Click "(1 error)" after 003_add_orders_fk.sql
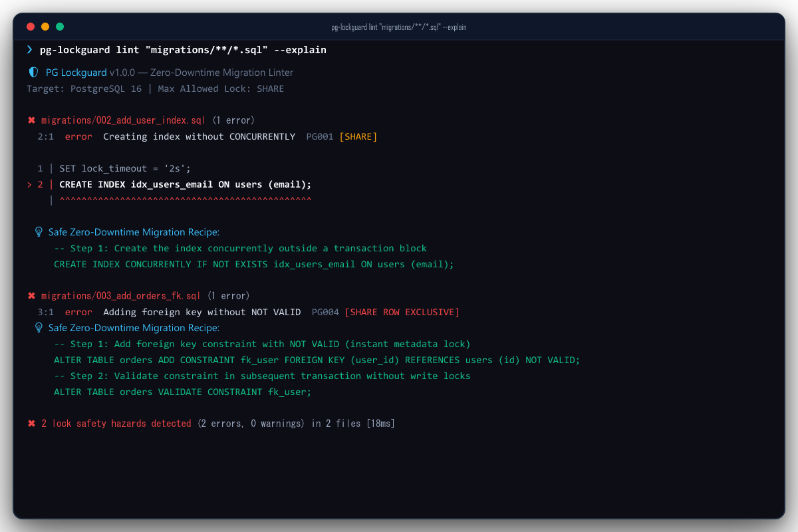 coord(228,296)
